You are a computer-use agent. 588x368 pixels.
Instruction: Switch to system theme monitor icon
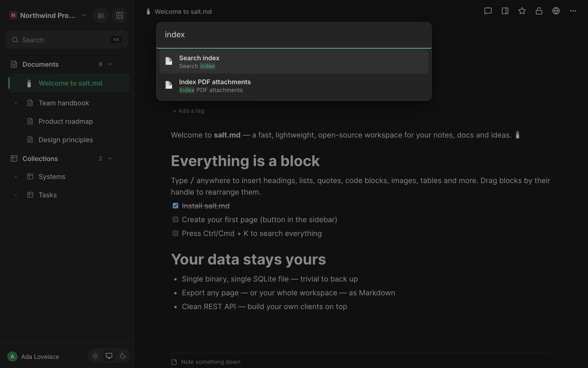pyautogui.click(x=109, y=356)
